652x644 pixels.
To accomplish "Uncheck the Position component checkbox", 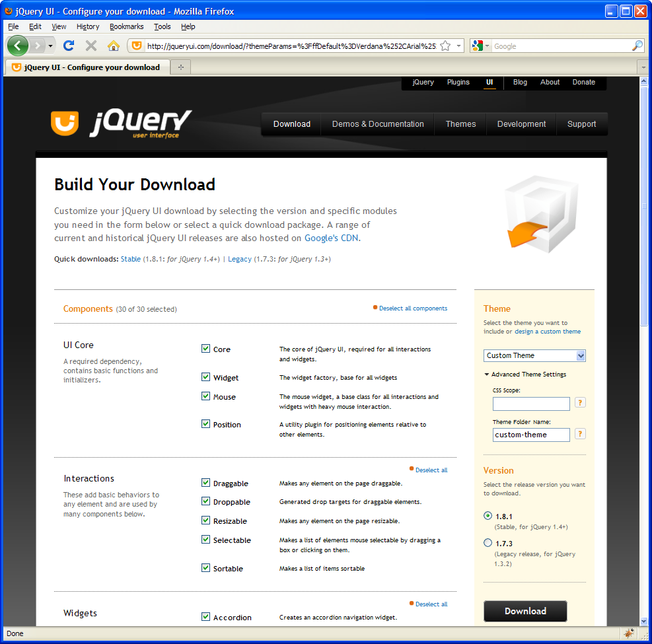I will pyautogui.click(x=205, y=423).
